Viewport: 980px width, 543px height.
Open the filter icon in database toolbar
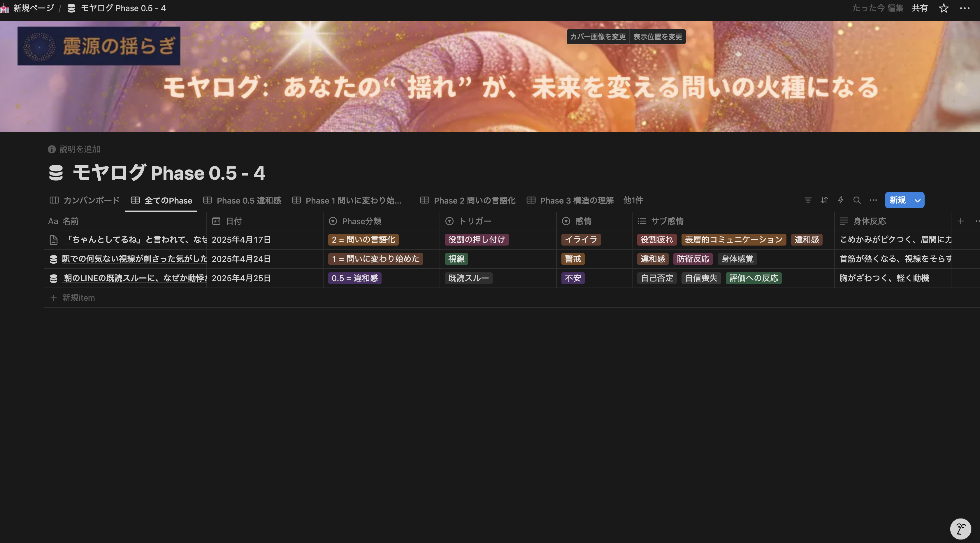coord(808,200)
